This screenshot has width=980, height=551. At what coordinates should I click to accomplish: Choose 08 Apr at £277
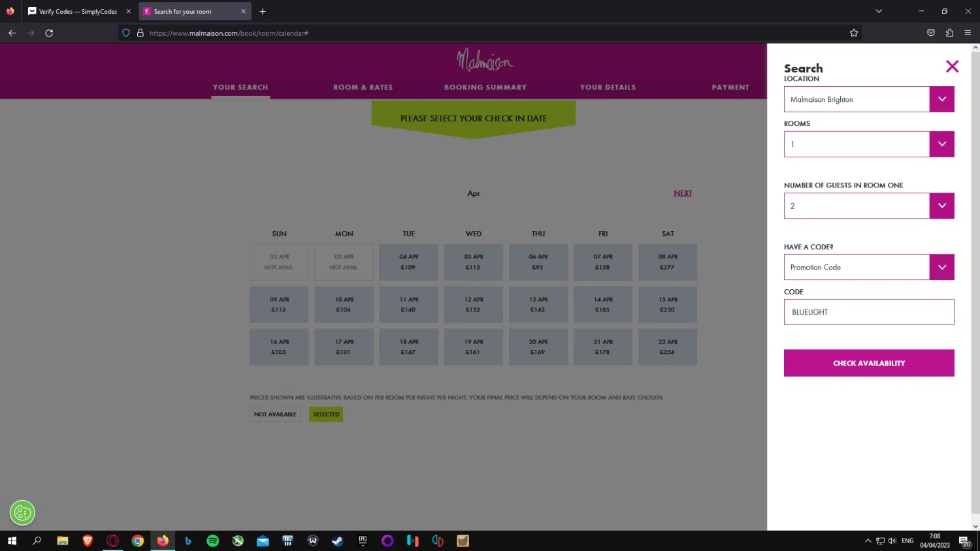coord(668,262)
